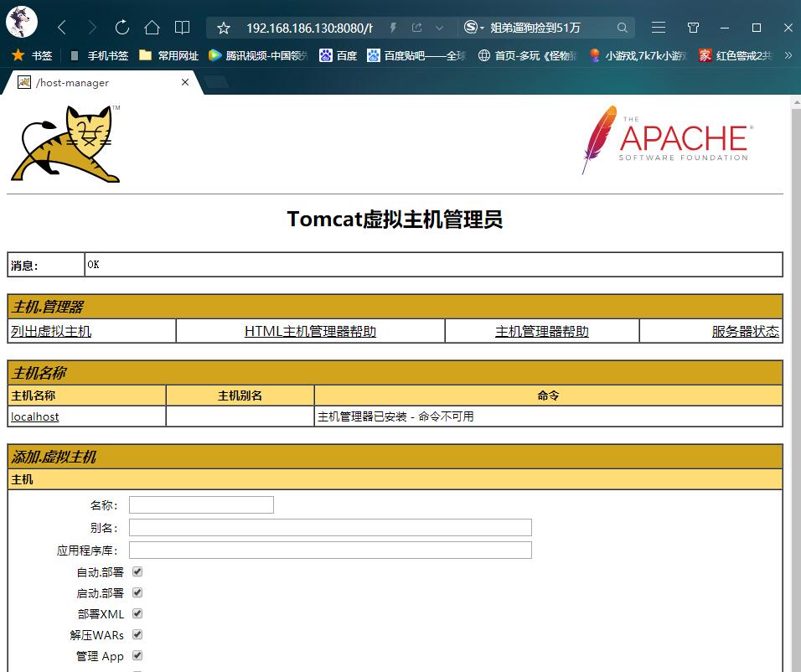Click the address bar URL field
801x672 pixels.
point(309,28)
